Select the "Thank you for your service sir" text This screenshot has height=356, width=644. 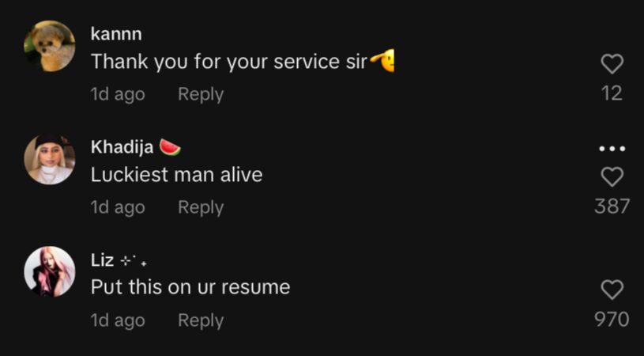229,62
